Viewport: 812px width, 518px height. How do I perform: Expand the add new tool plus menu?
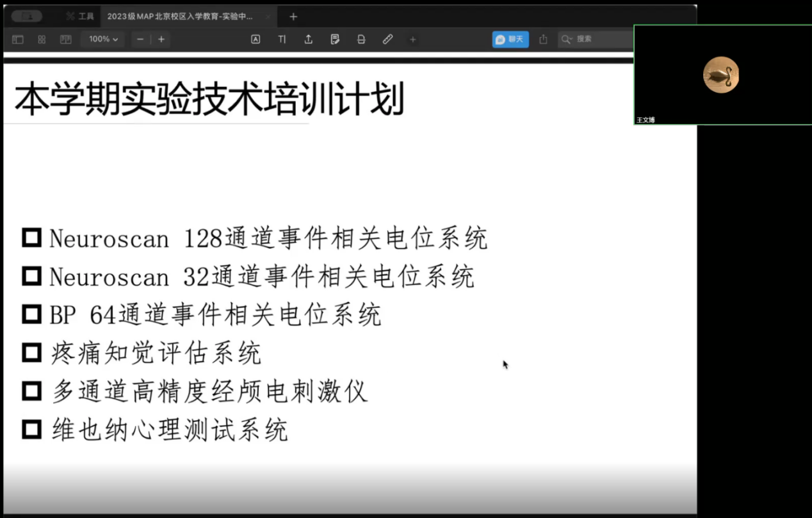[x=413, y=39]
